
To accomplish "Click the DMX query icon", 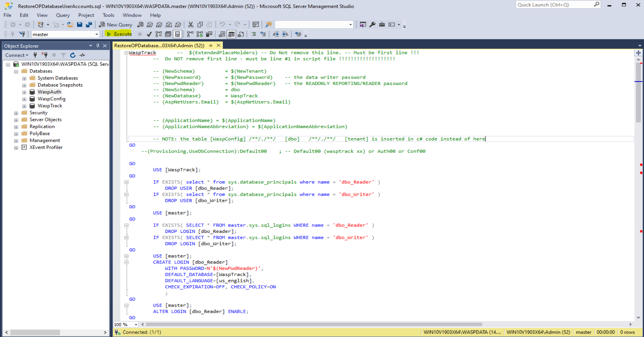I will point(159,25).
